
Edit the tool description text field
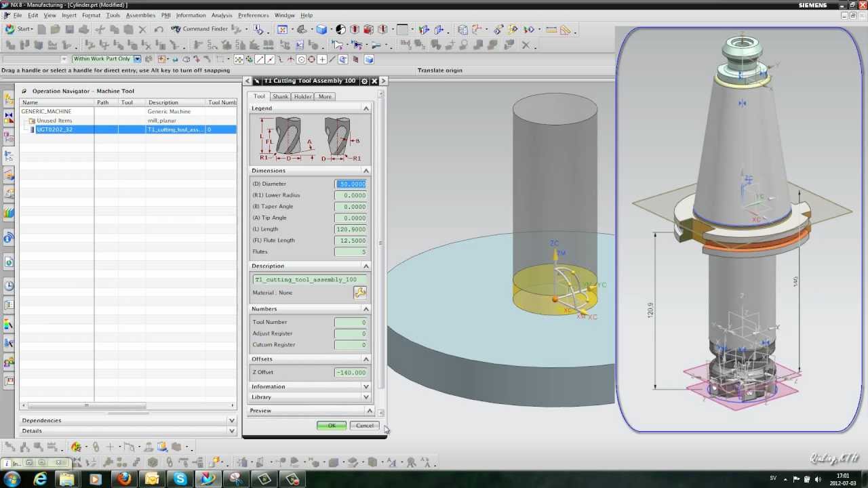pyautogui.click(x=310, y=280)
